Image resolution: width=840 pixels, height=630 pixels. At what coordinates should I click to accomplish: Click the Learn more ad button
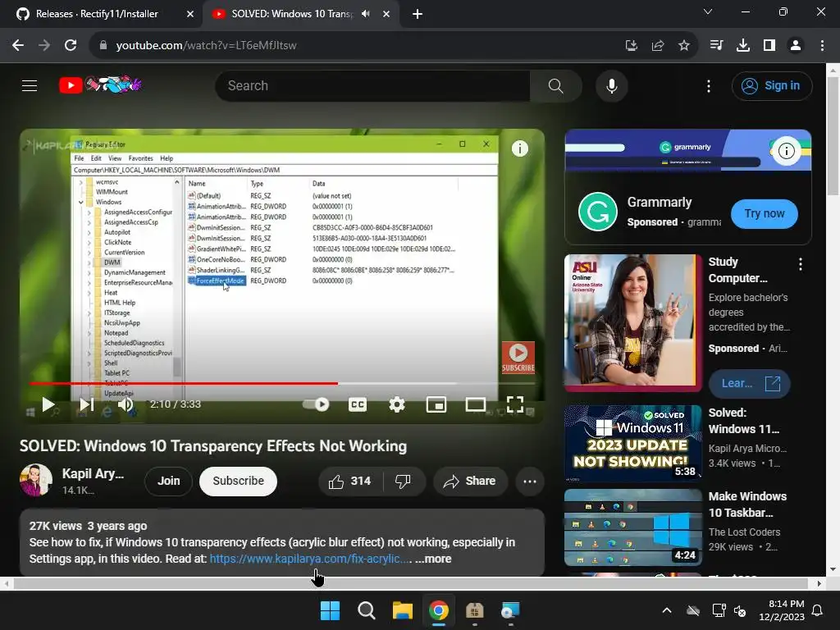(x=750, y=384)
